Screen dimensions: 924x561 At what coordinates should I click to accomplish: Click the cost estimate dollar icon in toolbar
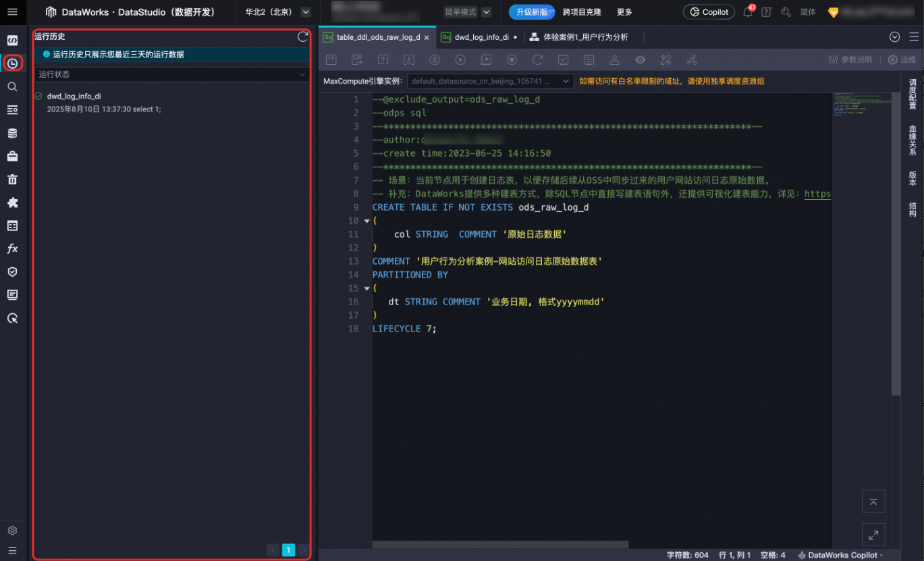coord(435,59)
